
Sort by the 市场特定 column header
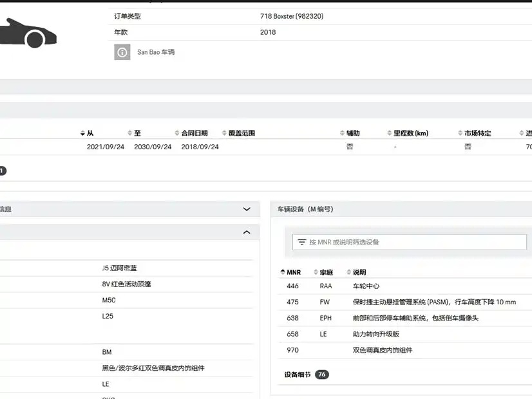pyautogui.click(x=474, y=133)
